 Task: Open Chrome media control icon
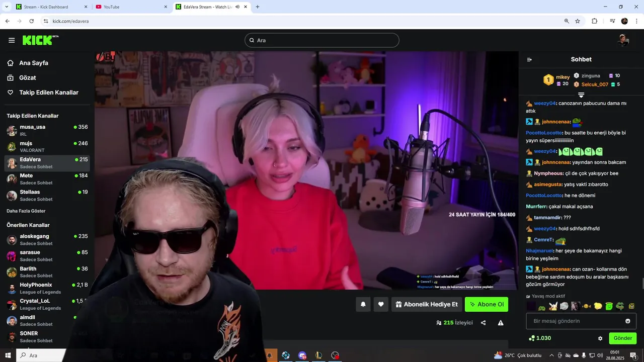(x=612, y=21)
